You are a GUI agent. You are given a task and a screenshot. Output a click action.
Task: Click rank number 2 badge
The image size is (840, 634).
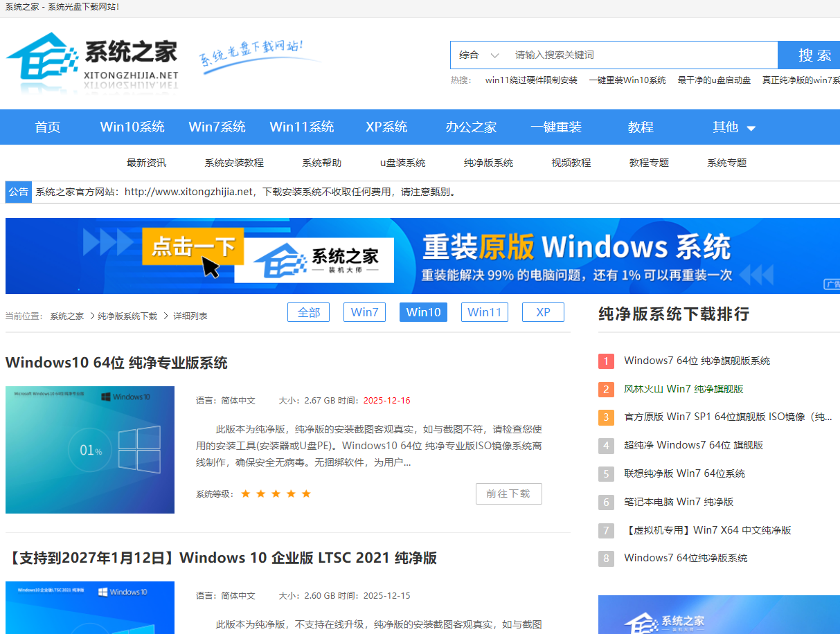pyautogui.click(x=606, y=389)
